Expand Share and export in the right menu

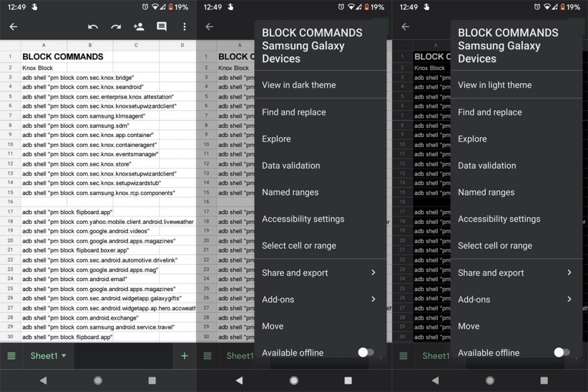[516, 273]
